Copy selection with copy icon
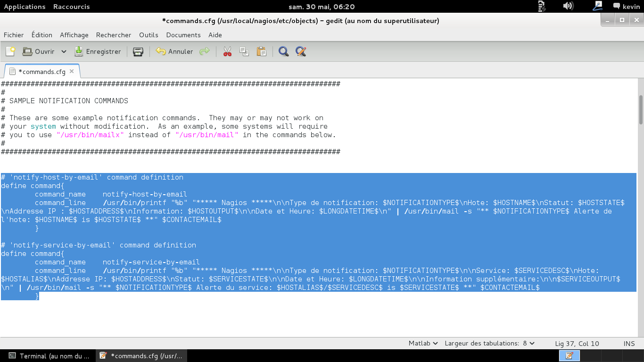Image resolution: width=644 pixels, height=362 pixels. pos(244,51)
